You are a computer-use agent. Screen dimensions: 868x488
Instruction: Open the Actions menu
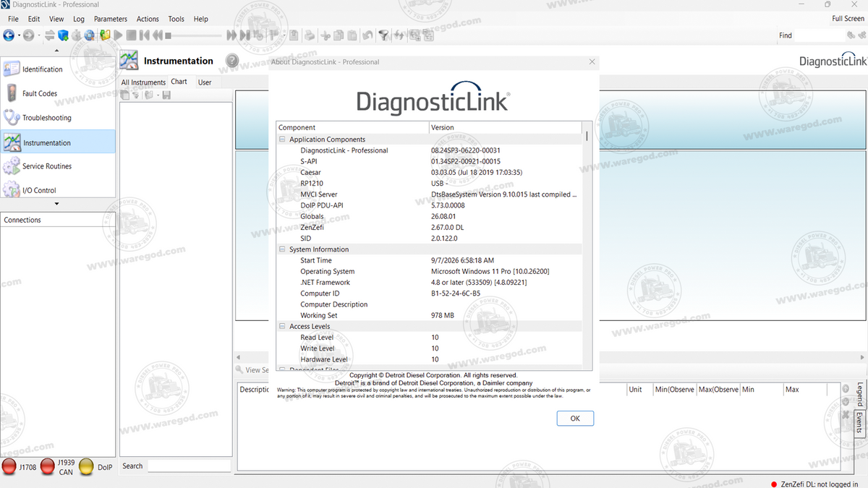pos(148,19)
